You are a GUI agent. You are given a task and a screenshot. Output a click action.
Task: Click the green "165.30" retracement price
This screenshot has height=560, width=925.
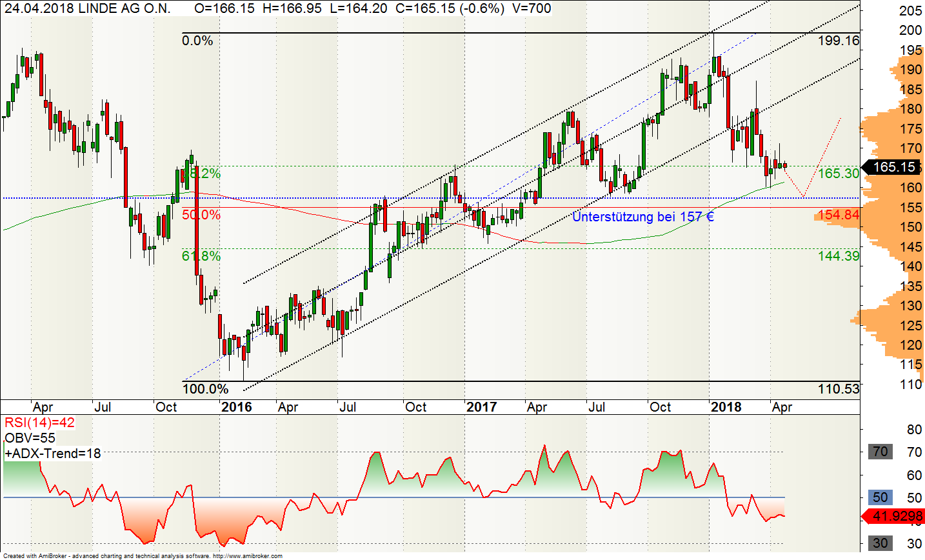coord(839,174)
